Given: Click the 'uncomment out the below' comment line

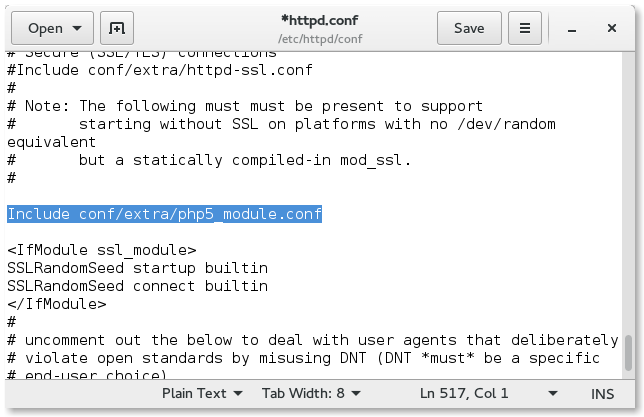Looking at the screenshot, I should pyautogui.click(x=313, y=340).
